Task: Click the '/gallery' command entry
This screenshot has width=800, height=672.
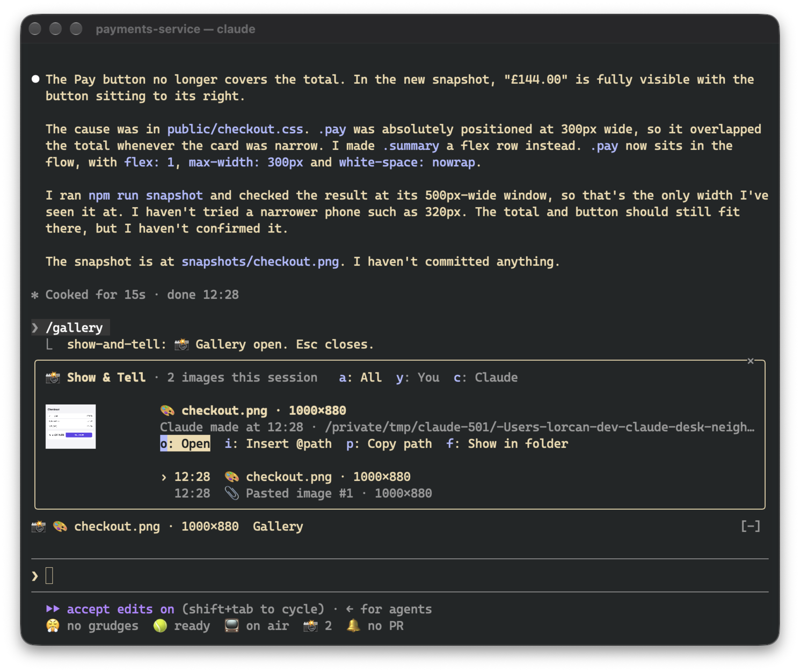Action: pos(74,328)
